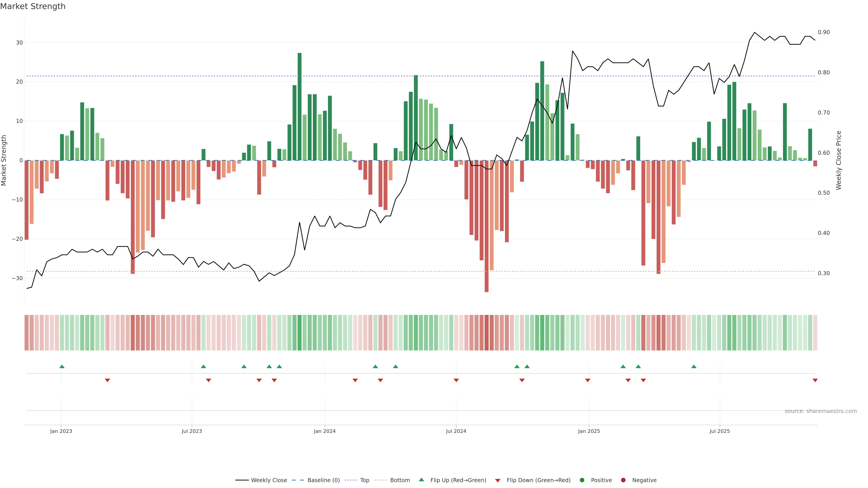Click first green flip-up marker near Jan 2023
This screenshot has height=488, width=868.
pos(62,366)
